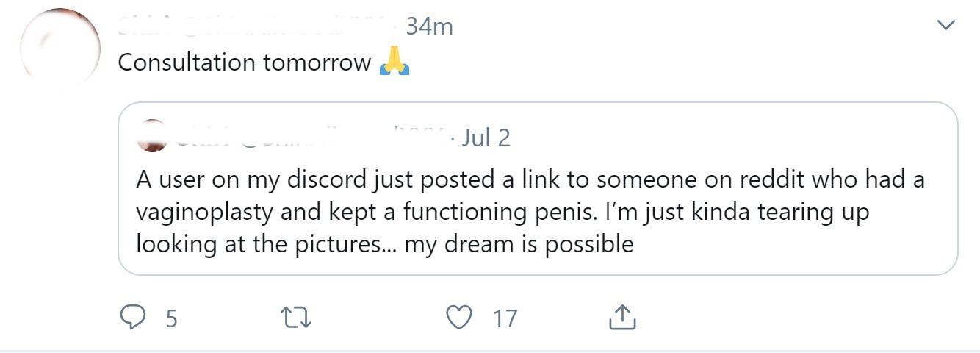The image size is (980, 353).
Task: Click the "my dream is possible" line
Action: (x=519, y=243)
